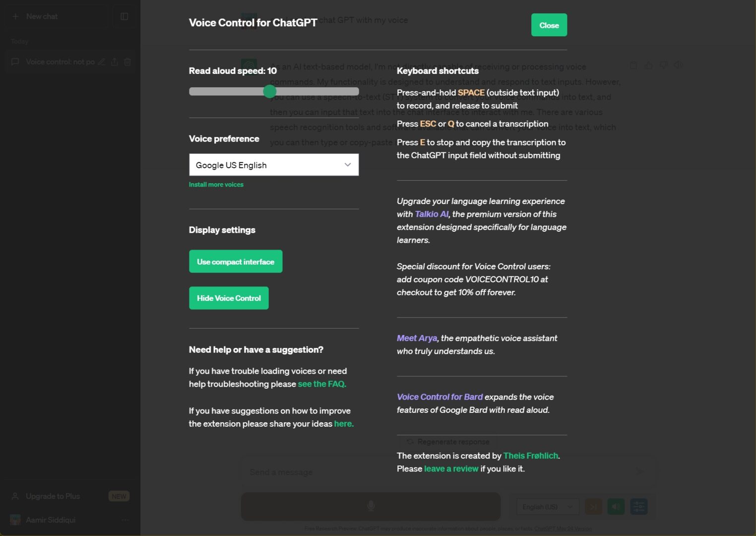This screenshot has height=536, width=756.
Task: Hide Voice Control using the green button
Action: pos(229,298)
